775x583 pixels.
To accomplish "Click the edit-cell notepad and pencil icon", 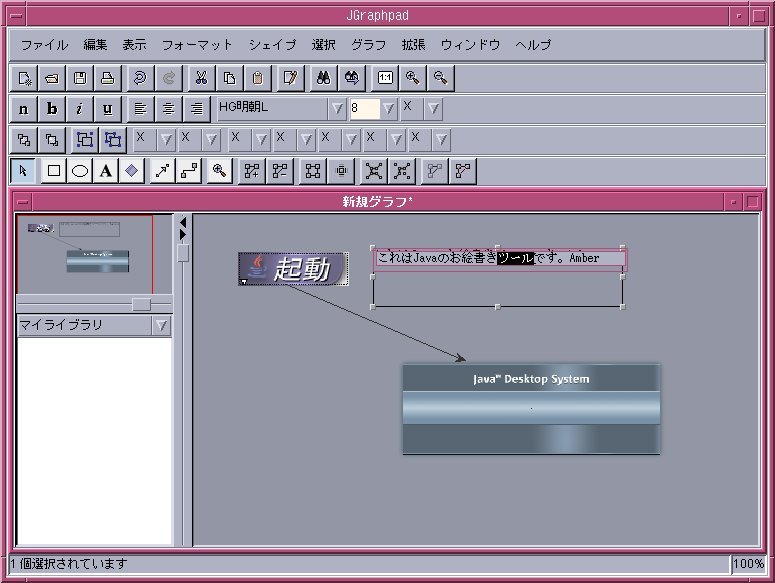I will [x=291, y=78].
